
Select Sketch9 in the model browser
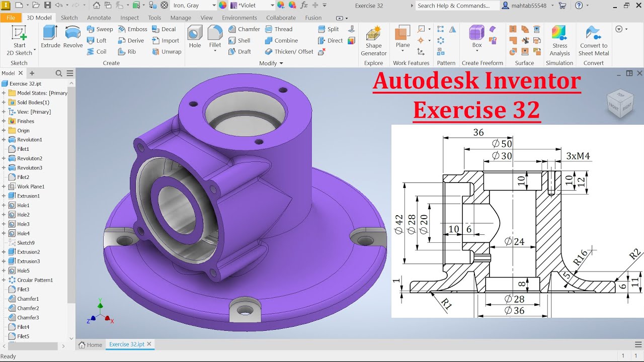(26, 243)
